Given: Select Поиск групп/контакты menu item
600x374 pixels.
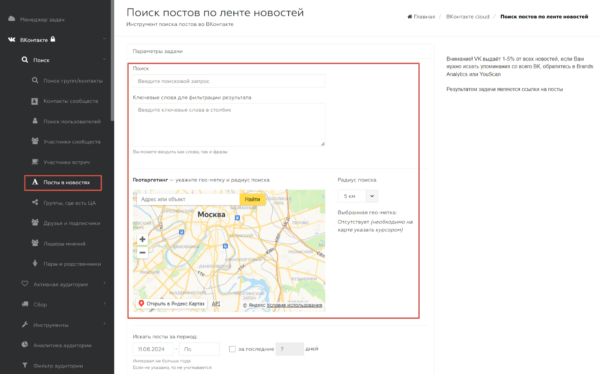Looking at the screenshot, I should [x=73, y=81].
